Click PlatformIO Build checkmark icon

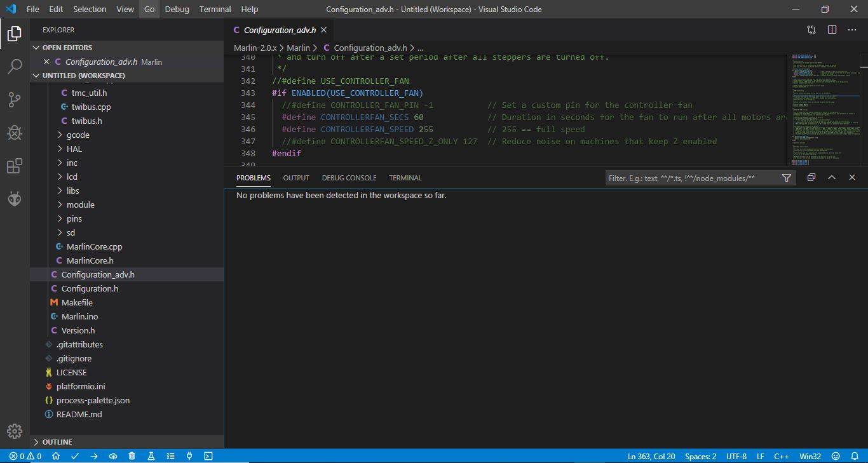(75, 456)
